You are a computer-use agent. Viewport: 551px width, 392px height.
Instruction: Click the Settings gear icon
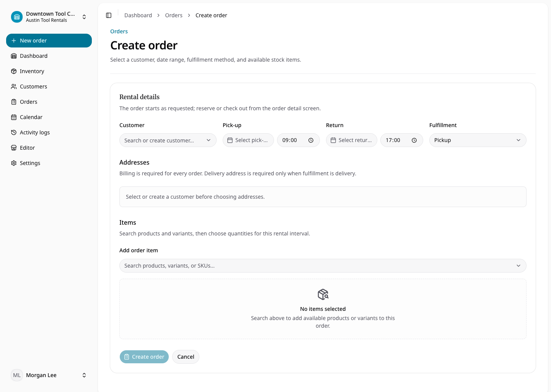[x=14, y=163]
